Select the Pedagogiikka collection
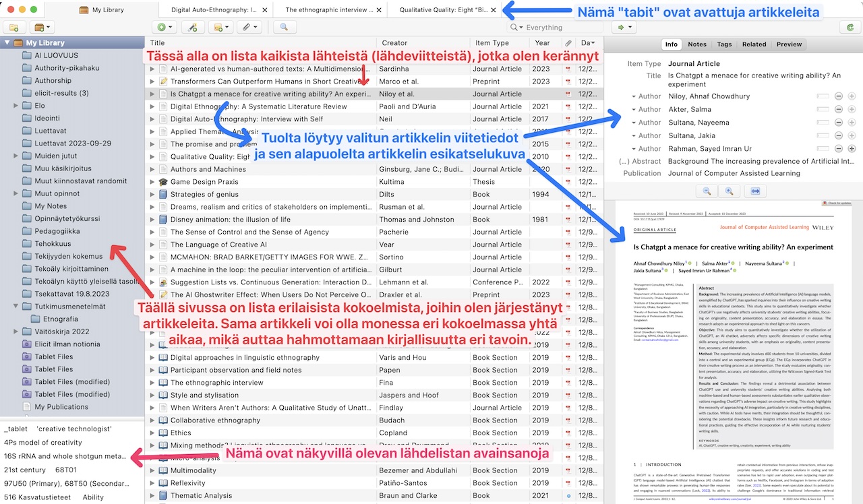863x504 pixels. click(57, 231)
